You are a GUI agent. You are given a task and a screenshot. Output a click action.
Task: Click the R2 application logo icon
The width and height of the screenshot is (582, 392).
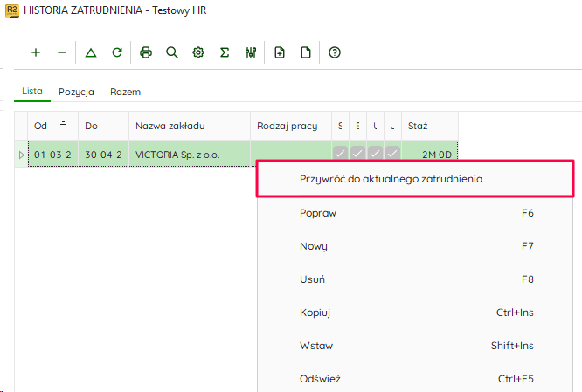click(x=12, y=10)
